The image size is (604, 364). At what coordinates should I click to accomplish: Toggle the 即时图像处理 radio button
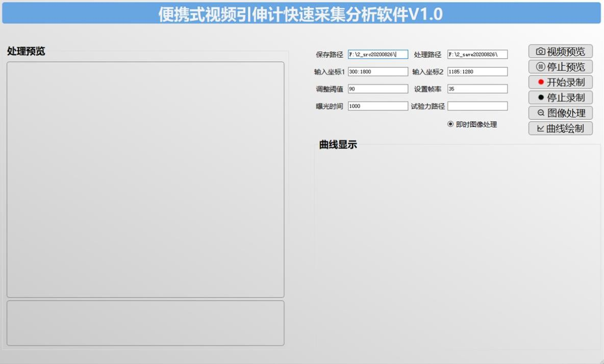pos(450,124)
